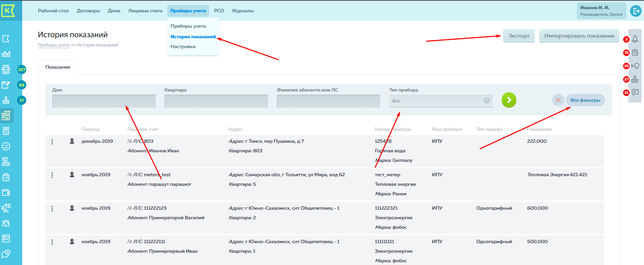
Task: Select Настройки submenu entry
Action: pyautogui.click(x=183, y=46)
